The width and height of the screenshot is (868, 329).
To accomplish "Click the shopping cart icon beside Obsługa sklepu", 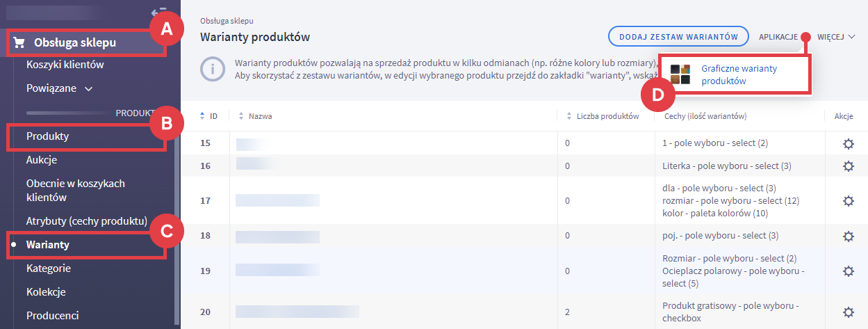I will pyautogui.click(x=19, y=43).
